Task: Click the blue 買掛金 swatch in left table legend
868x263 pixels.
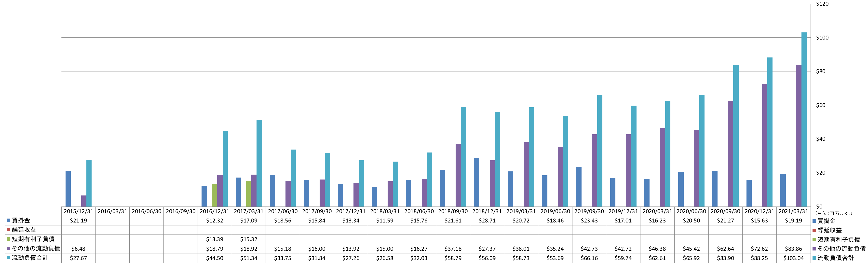Action: pyautogui.click(x=8, y=220)
